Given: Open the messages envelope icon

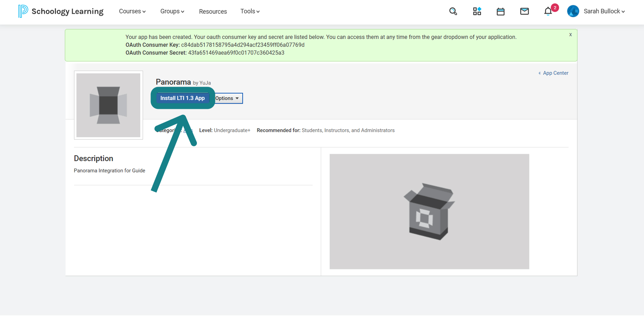Looking at the screenshot, I should (525, 11).
